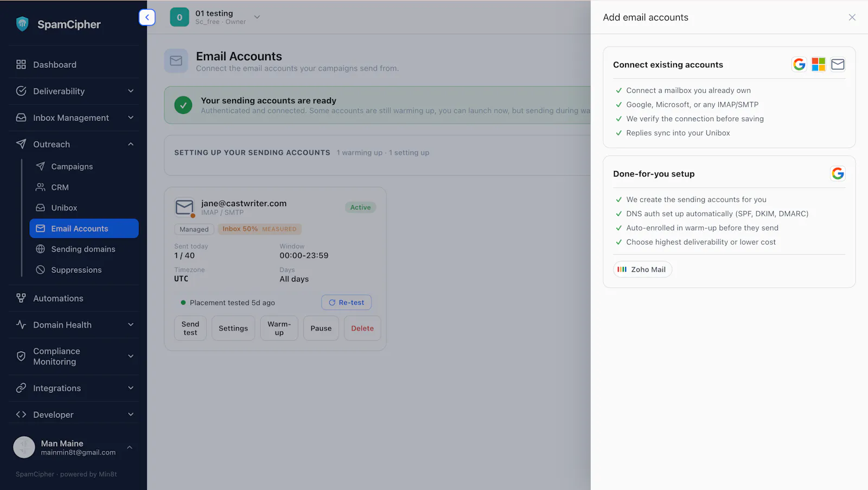Expand the Inbox Management section
The image size is (868, 490).
click(x=74, y=118)
